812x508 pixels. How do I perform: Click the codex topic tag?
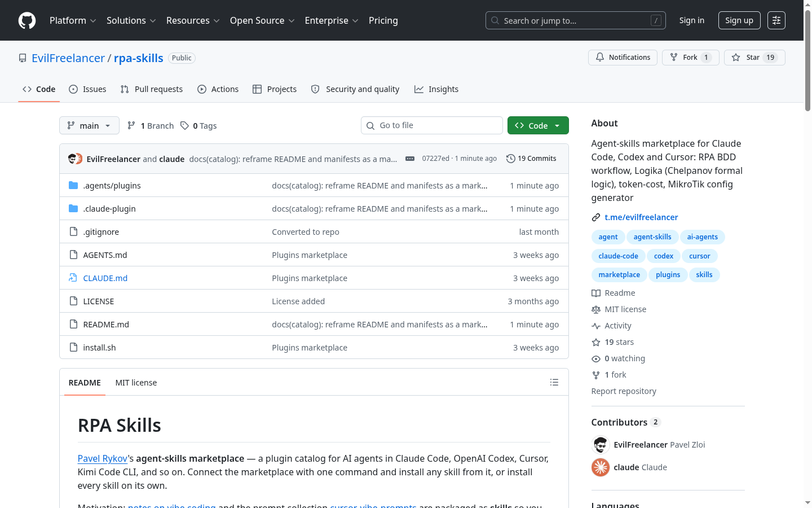pos(664,256)
